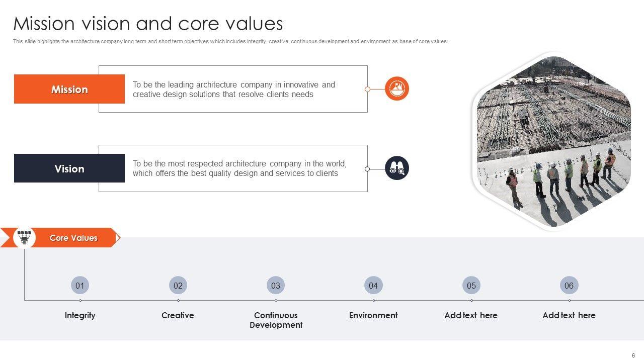Select the vision statement text
The width and height of the screenshot is (644, 362).
(239, 168)
